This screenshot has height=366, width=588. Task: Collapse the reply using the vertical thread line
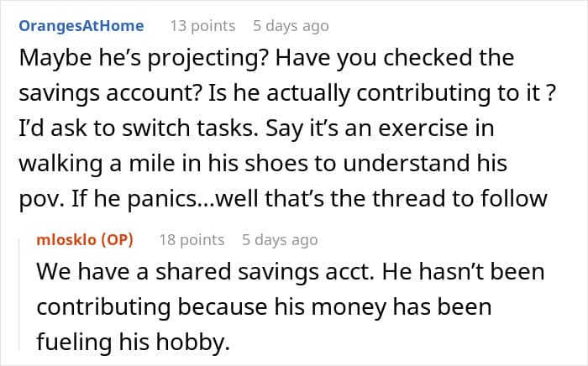pyautogui.click(x=19, y=294)
